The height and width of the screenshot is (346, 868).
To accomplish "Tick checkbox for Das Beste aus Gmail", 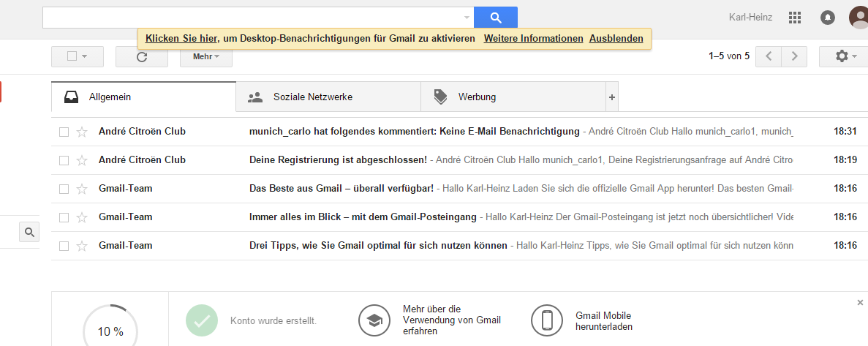I will click(x=64, y=189).
